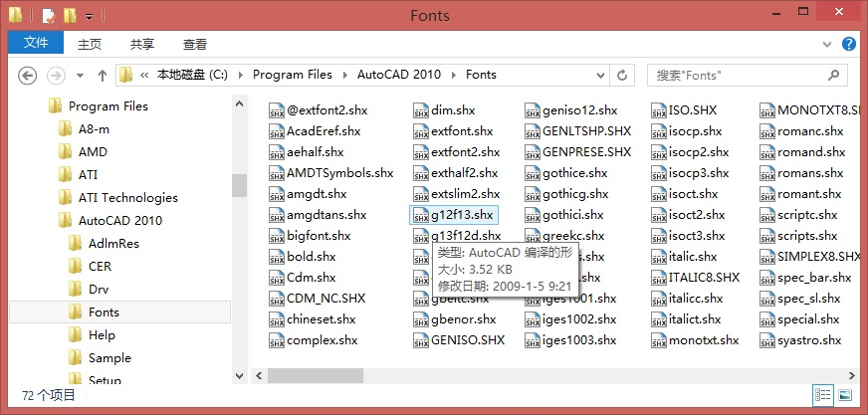Select AutoCAD 2010 folder in tree
Image resolution: width=868 pixels, height=415 pixels.
coord(120,220)
